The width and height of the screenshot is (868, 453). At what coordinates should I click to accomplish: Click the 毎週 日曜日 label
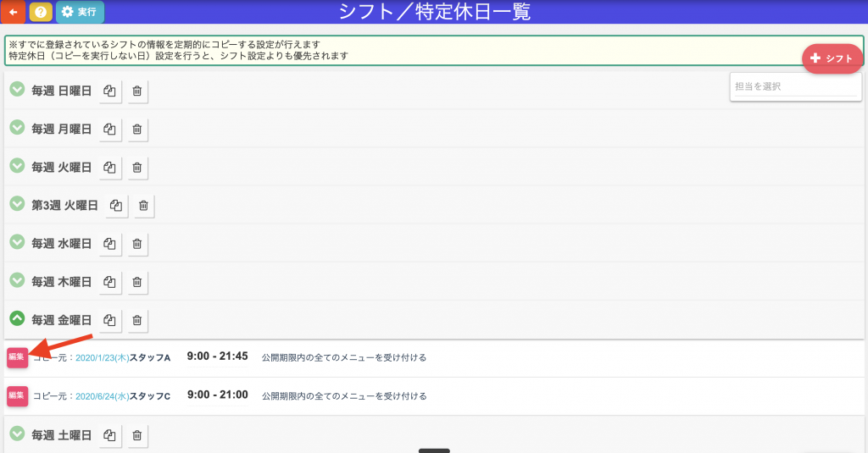pyautogui.click(x=61, y=91)
